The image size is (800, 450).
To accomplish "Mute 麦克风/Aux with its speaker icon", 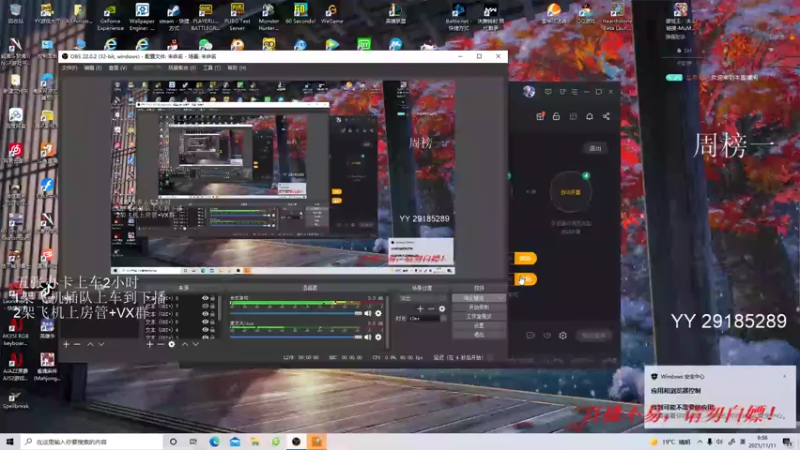I will click(x=368, y=337).
